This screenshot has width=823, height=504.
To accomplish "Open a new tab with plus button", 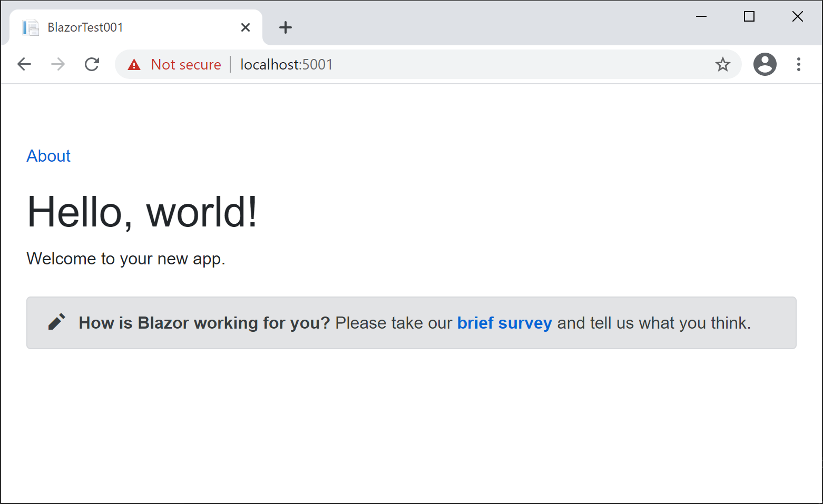I will point(286,27).
